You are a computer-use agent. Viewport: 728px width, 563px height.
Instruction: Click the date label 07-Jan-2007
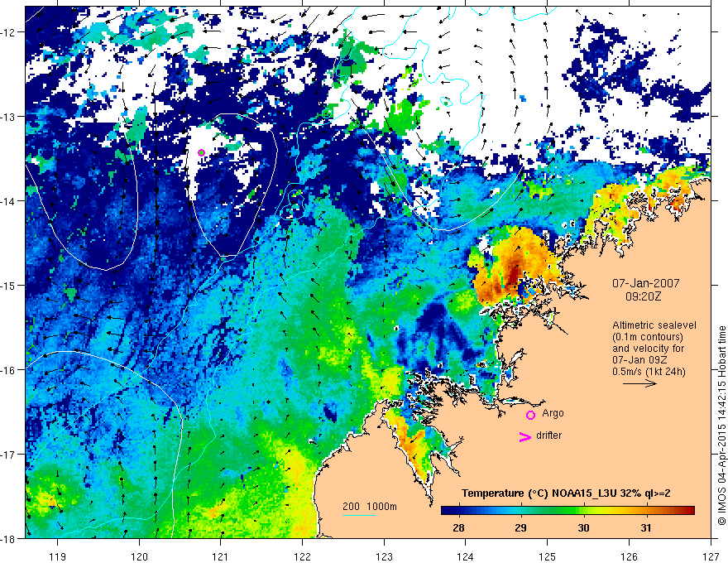[x=646, y=283]
